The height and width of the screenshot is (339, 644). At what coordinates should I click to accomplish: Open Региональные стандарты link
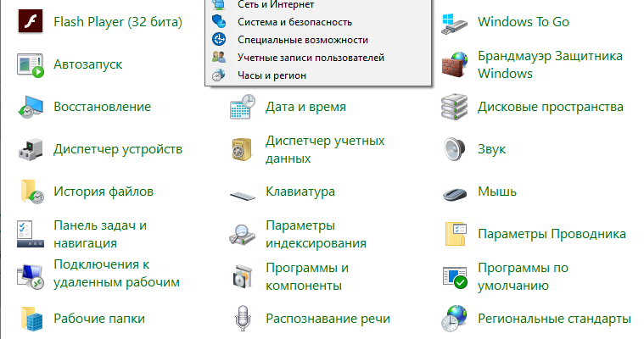pos(554,319)
